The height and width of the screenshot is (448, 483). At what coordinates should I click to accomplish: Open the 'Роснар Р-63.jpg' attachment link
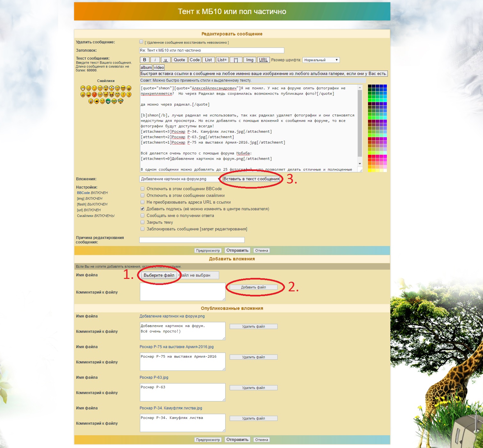pyautogui.click(x=154, y=377)
